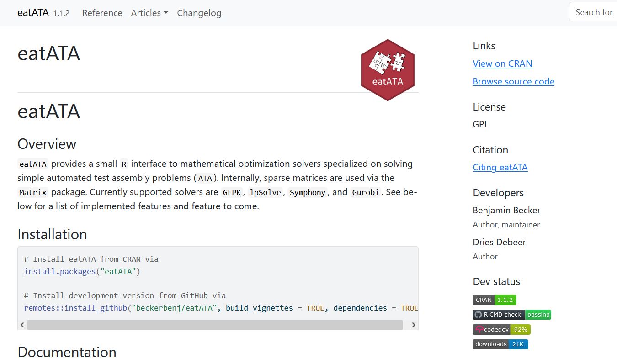Screen dimensions: 617x364
Task: Click the Installation section heading
Action: pyautogui.click(x=52, y=234)
